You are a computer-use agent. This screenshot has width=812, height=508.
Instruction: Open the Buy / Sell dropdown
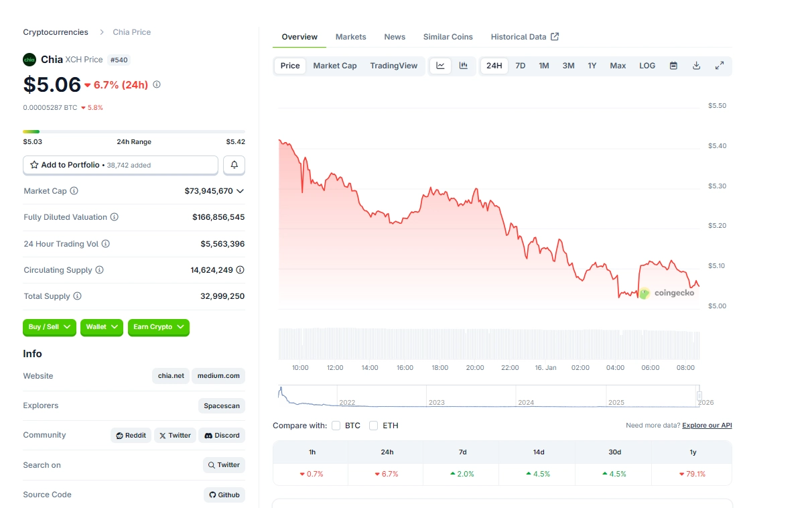(x=50, y=327)
